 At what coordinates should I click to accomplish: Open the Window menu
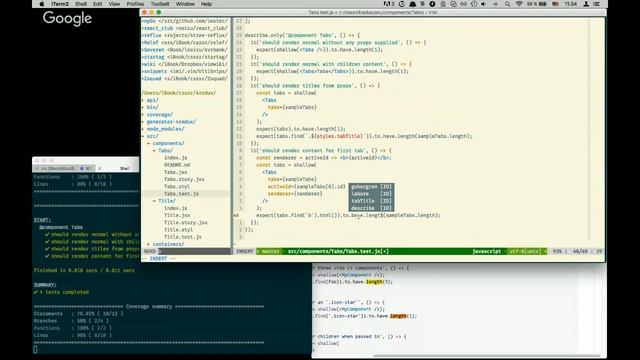pyautogui.click(x=185, y=4)
